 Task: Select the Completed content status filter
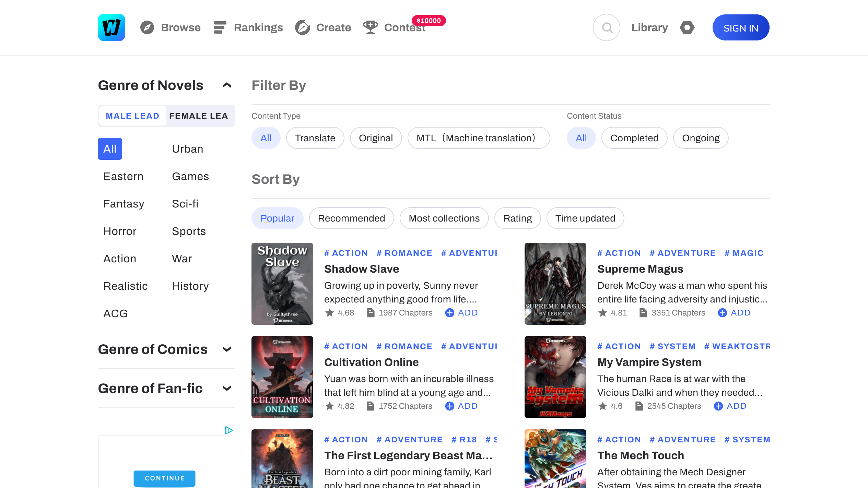[x=634, y=138]
